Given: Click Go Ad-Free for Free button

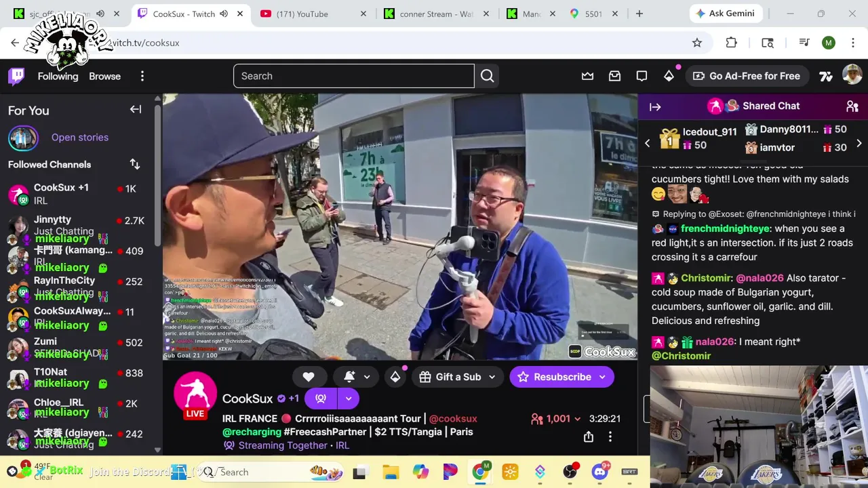Looking at the screenshot, I should (x=746, y=76).
